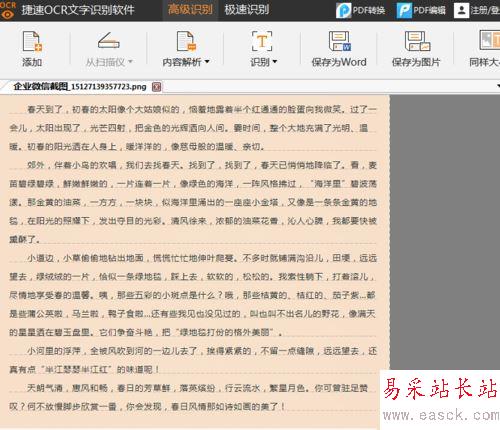The width and height of the screenshot is (500, 430).
Task: Click the PDF编辑 text link
Action: 429,10
